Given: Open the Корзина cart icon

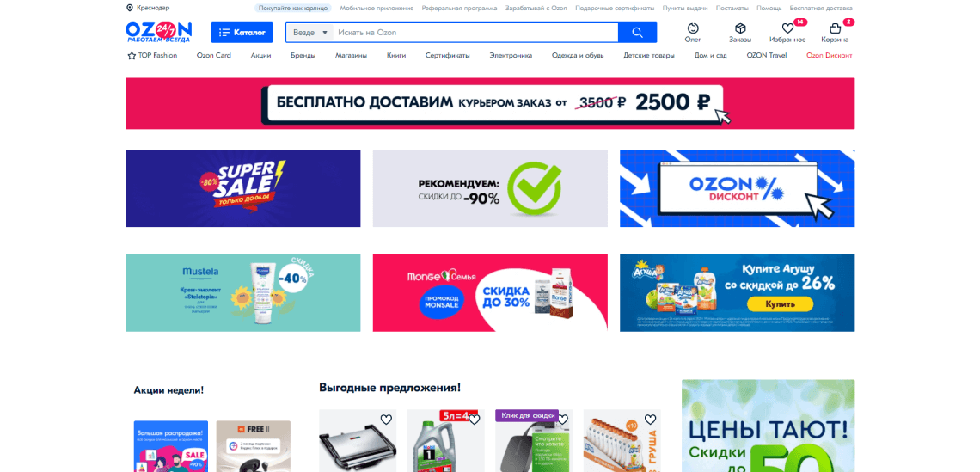Looking at the screenshot, I should 835,28.
